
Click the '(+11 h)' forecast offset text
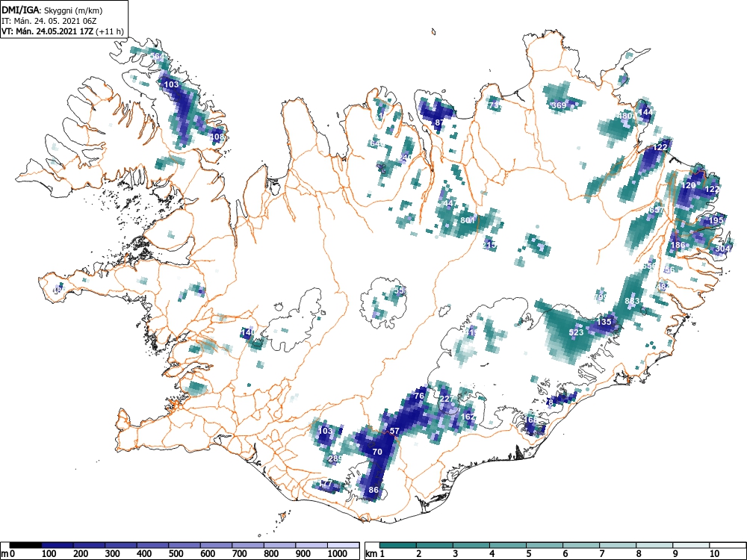tap(110, 31)
